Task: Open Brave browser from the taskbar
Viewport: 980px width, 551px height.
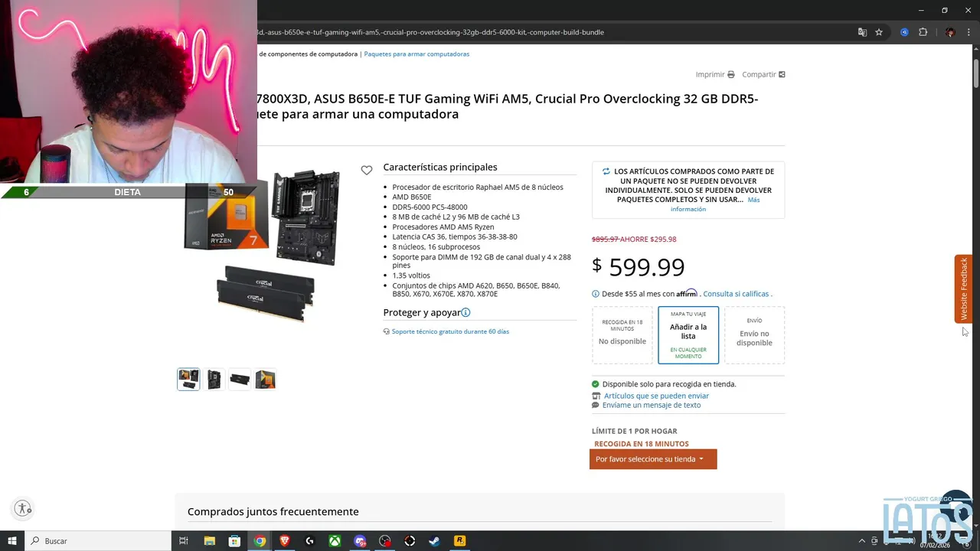Action: click(x=285, y=541)
